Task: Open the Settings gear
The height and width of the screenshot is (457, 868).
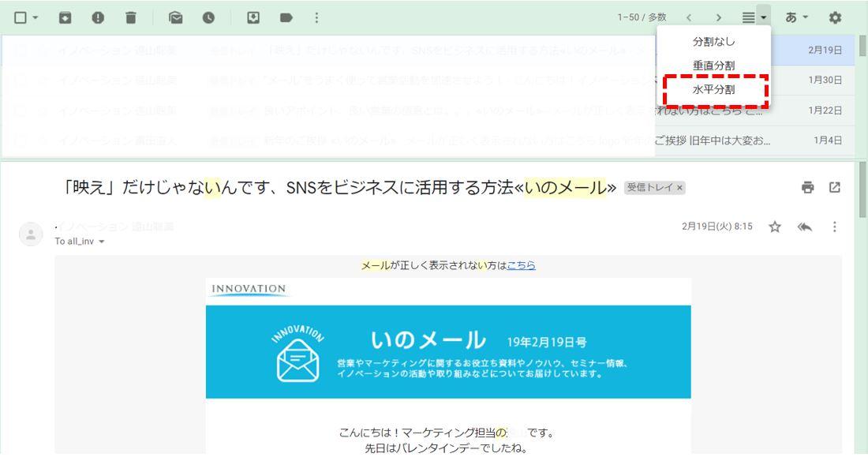Action: click(835, 17)
